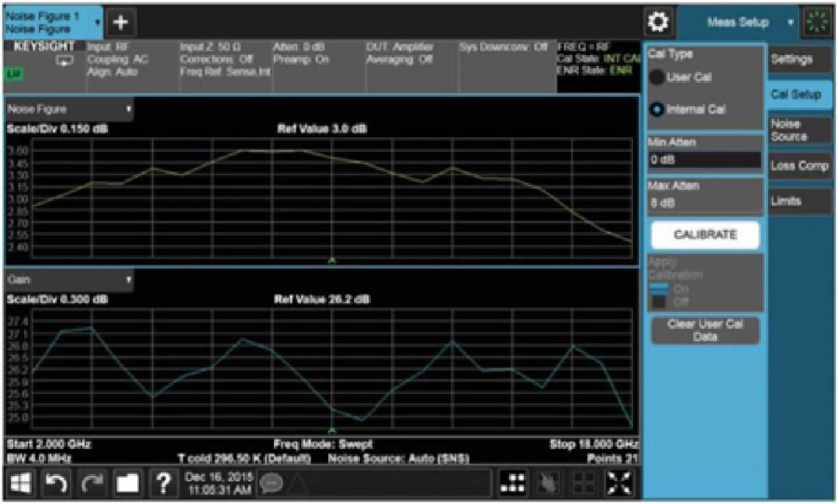Click the undo arrow icon

pyautogui.click(x=56, y=484)
